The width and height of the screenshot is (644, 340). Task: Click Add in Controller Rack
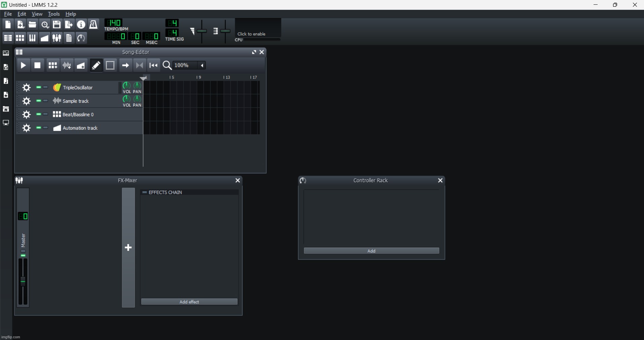coord(372,251)
